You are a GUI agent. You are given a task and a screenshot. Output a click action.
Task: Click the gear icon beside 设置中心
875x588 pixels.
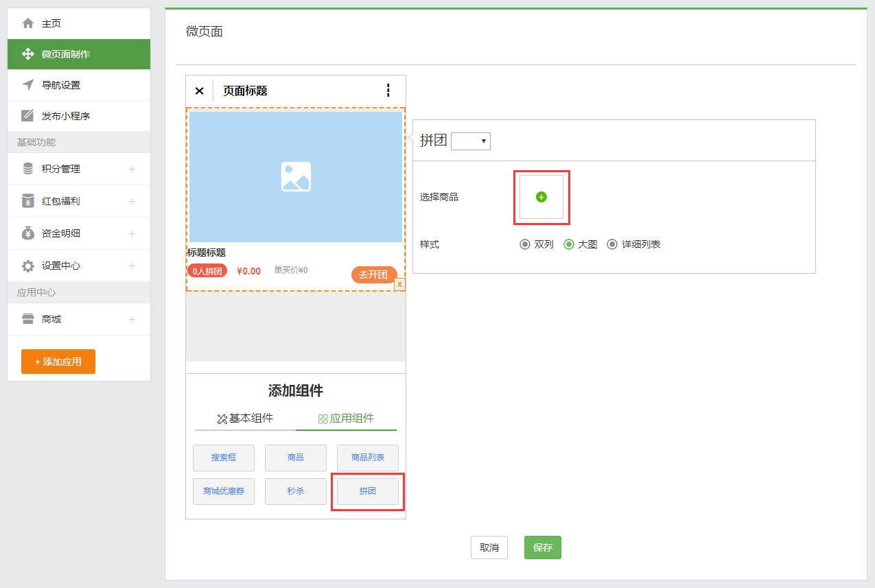pos(28,266)
